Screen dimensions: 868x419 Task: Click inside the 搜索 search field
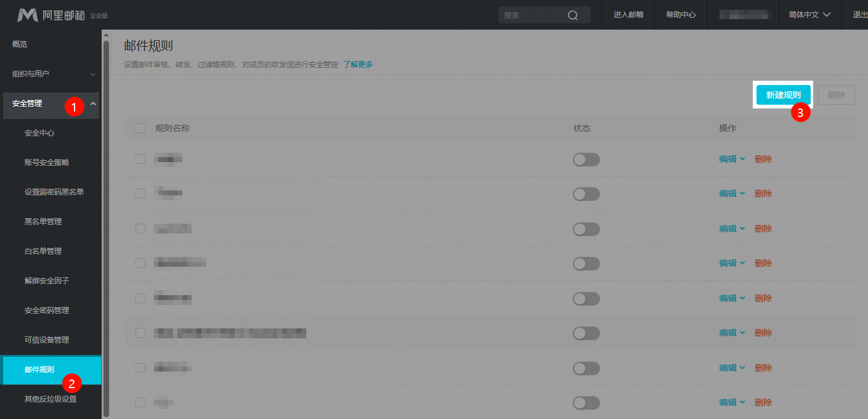click(x=531, y=15)
